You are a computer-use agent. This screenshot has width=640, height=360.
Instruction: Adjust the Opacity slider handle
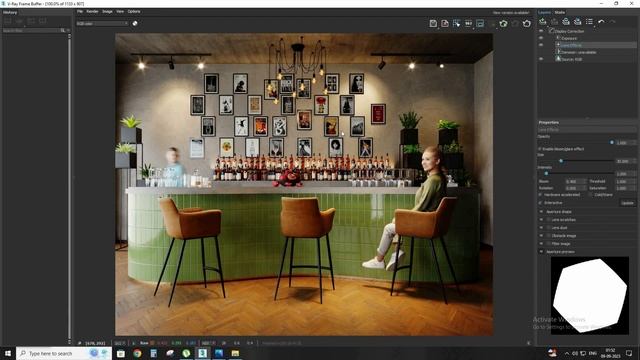pos(612,142)
